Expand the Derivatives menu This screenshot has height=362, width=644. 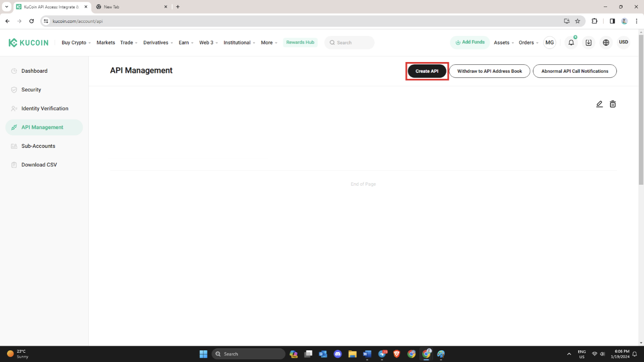pyautogui.click(x=158, y=42)
